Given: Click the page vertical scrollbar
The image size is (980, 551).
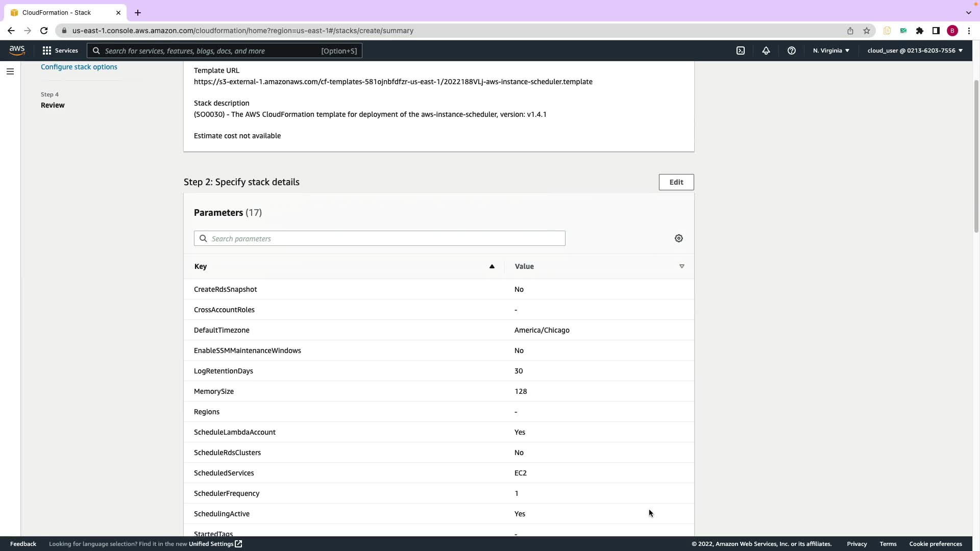Looking at the screenshot, I should (976, 156).
